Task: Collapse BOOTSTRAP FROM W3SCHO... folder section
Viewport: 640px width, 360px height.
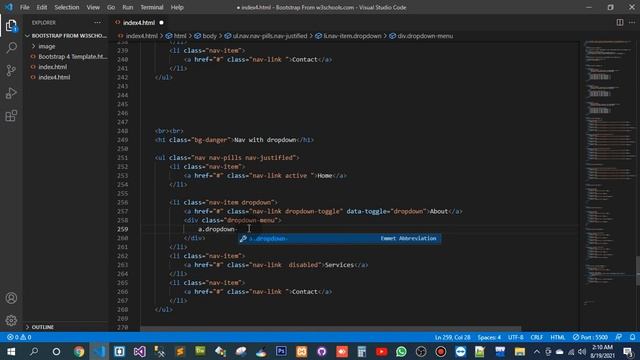Action: point(66,36)
